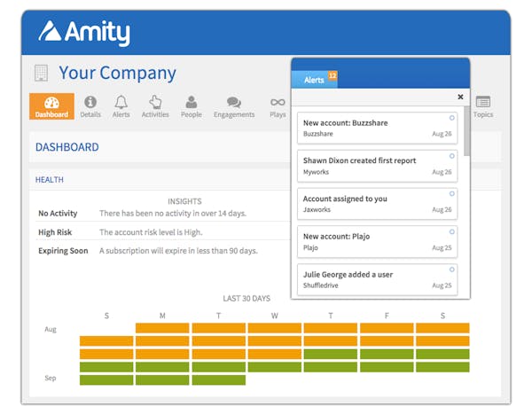Viewport: 532px width, 414px height.
Task: Mark 'New account: Buzzshare' alert as read
Action: 452,118
